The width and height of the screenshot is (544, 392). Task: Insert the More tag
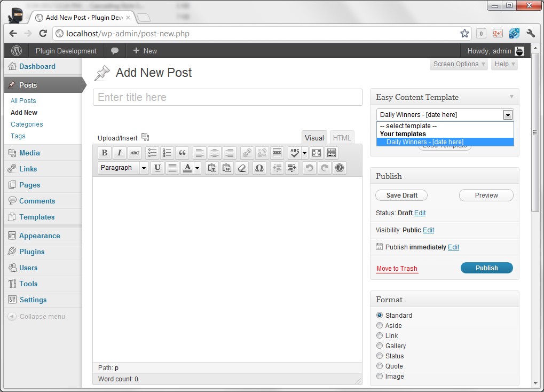[277, 153]
